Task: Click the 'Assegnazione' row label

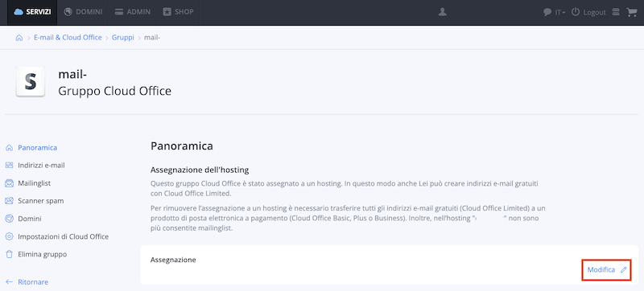Action: coord(173,260)
